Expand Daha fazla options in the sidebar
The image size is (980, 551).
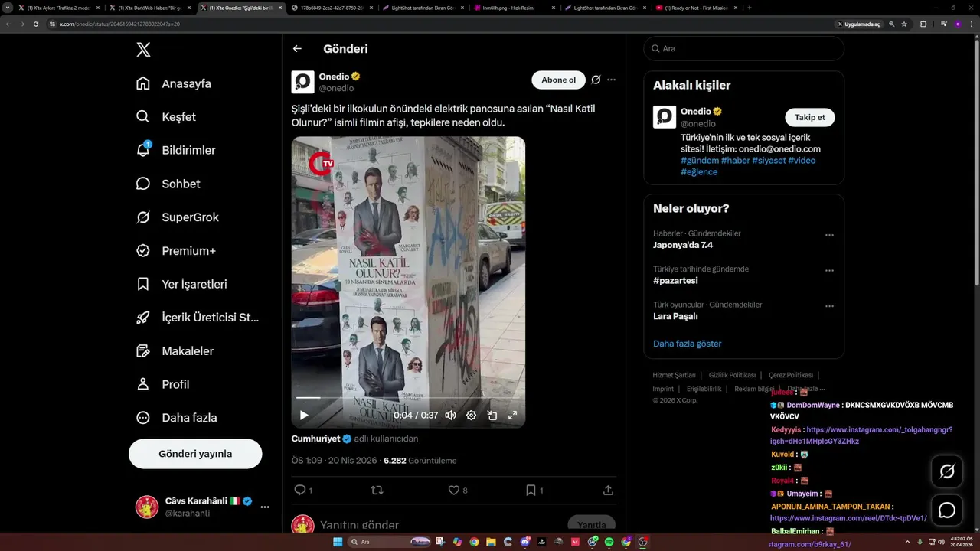coord(177,418)
